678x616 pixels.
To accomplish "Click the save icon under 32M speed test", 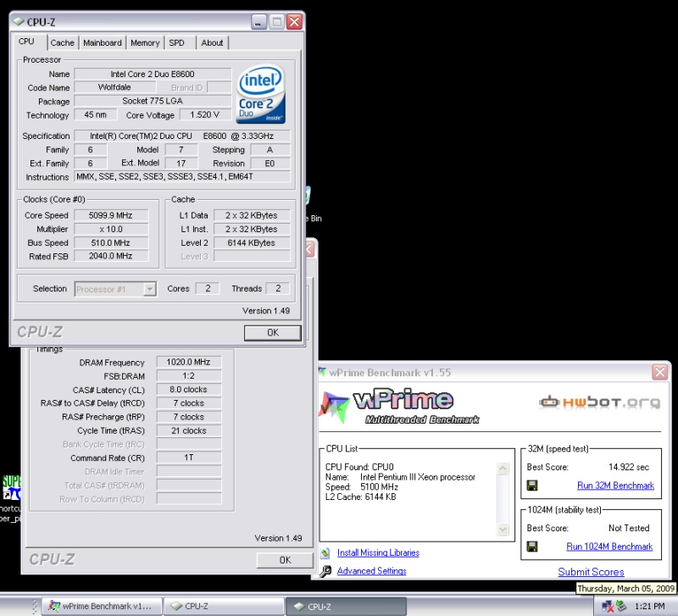I will click(x=532, y=486).
